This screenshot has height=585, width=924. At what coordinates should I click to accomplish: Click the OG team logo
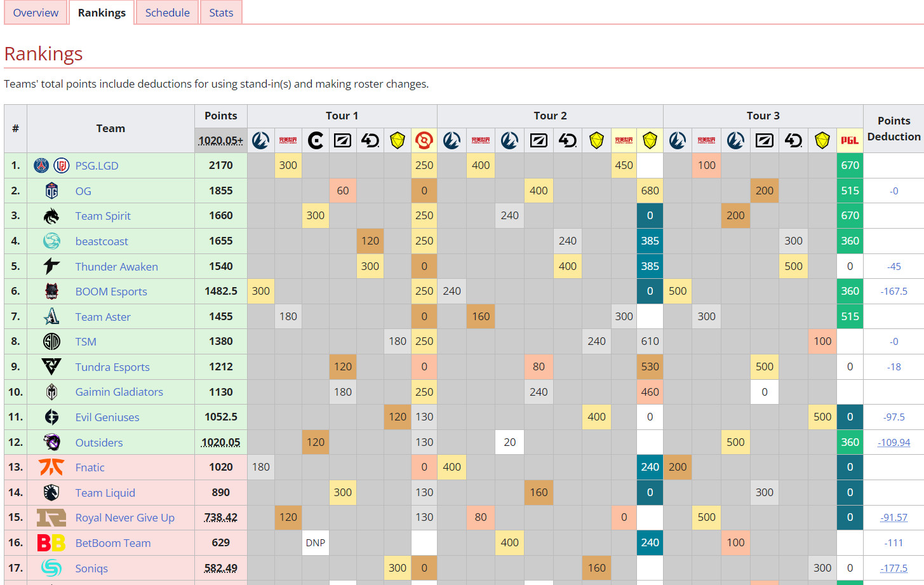pos(51,191)
